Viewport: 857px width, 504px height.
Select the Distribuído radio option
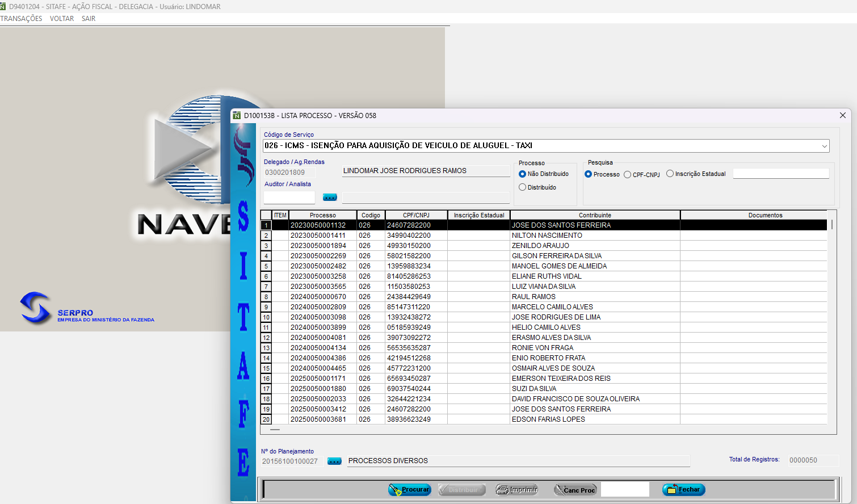[522, 187]
